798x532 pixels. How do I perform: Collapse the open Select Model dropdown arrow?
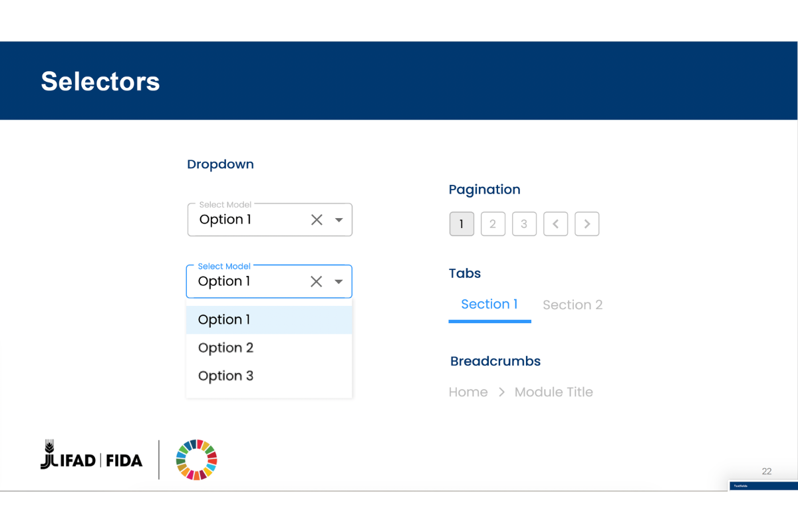point(338,282)
